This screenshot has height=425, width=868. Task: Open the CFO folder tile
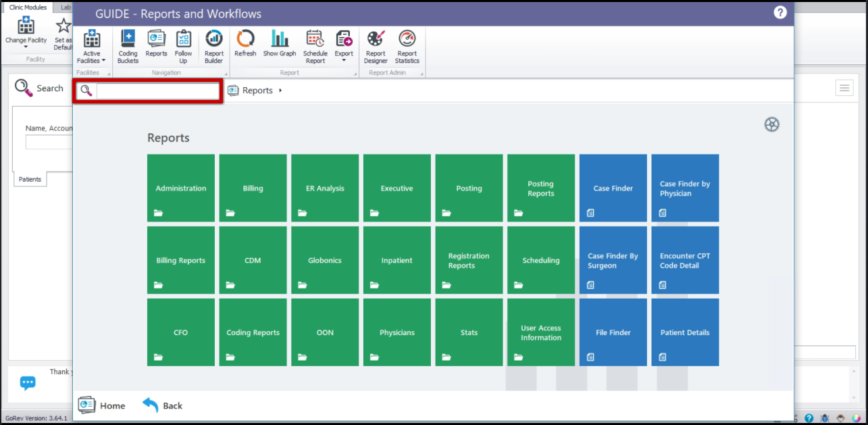(181, 332)
